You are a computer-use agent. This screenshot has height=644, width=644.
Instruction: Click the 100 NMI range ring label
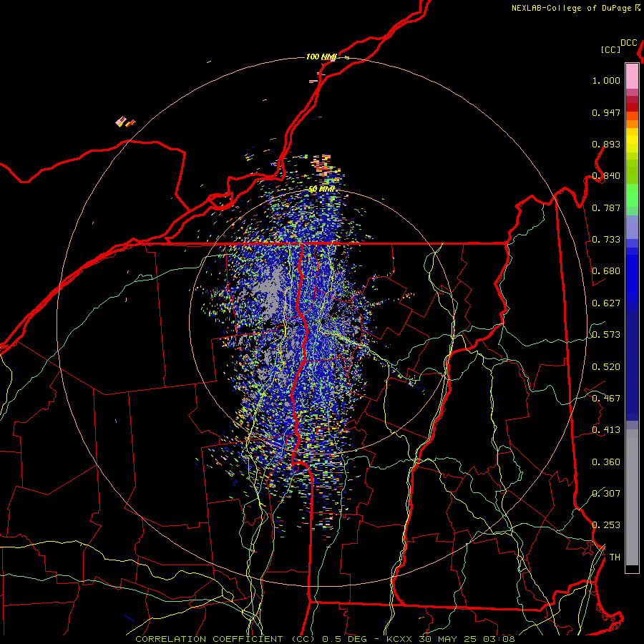(x=321, y=57)
